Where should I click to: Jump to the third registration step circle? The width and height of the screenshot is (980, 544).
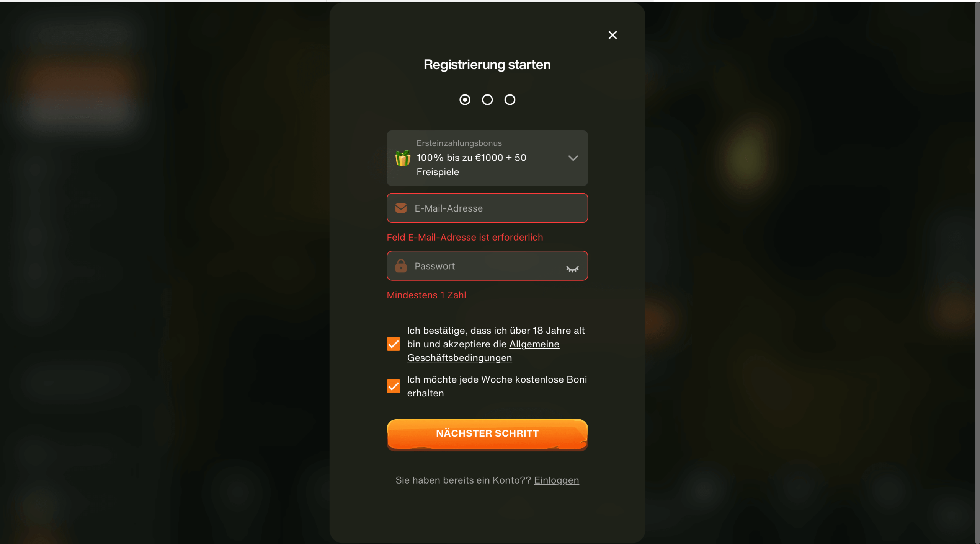coord(510,100)
